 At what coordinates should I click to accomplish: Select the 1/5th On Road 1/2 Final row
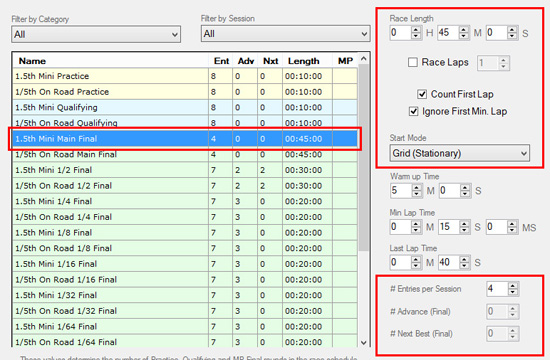(185, 186)
